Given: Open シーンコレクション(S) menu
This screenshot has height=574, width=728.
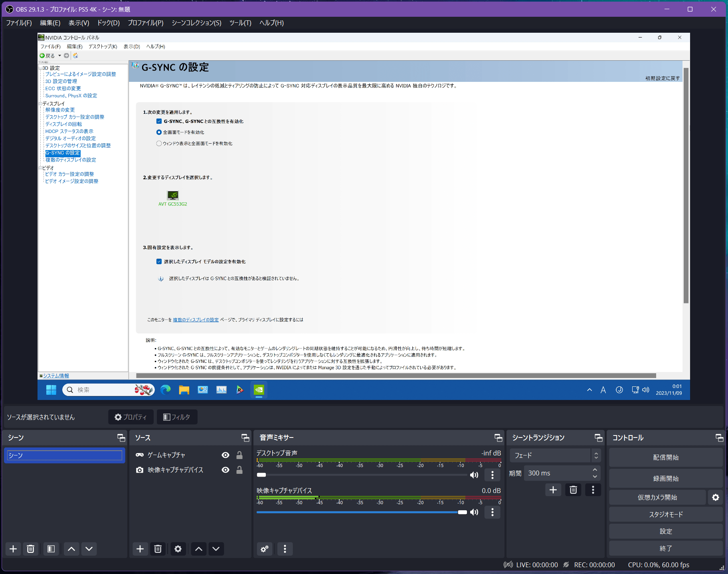Looking at the screenshot, I should pos(196,23).
